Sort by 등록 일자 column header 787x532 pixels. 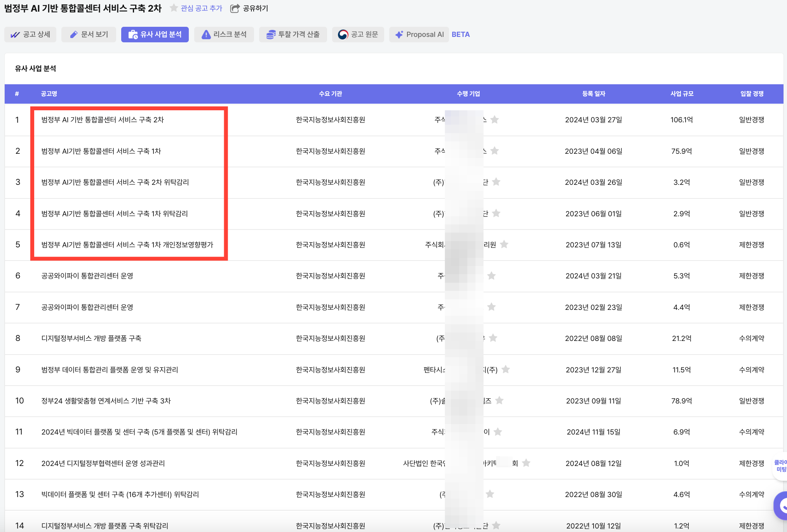593,94
